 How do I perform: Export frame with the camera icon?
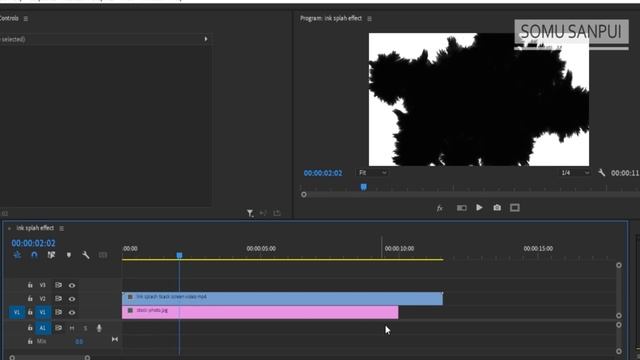pos(497,208)
